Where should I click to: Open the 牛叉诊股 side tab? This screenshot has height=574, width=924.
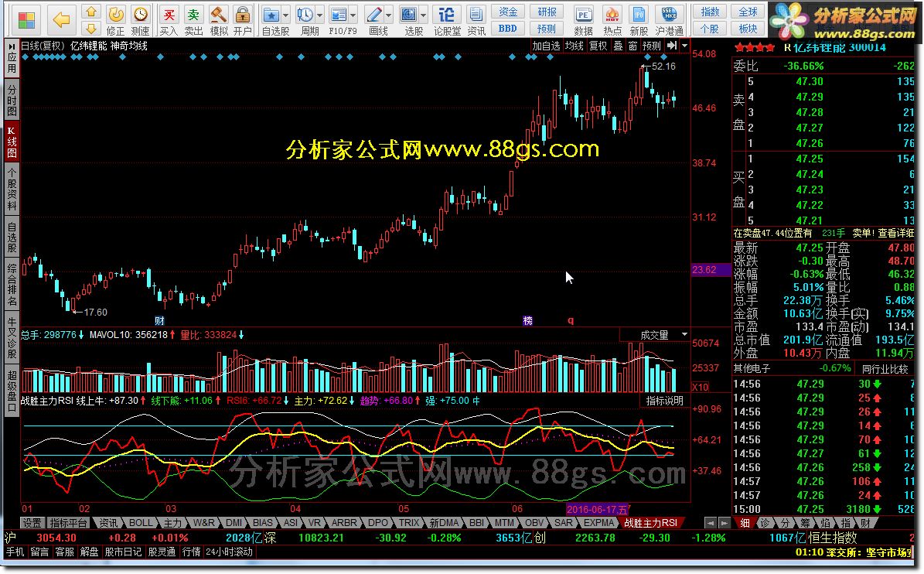click(12, 338)
